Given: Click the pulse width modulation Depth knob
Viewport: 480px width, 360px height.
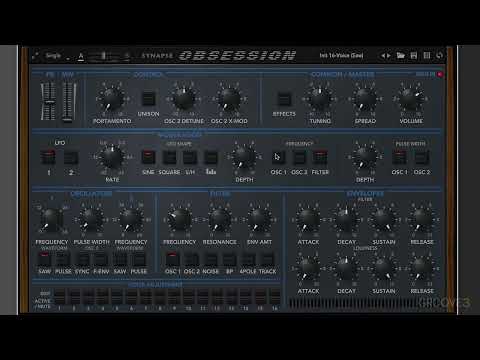Looking at the screenshot, I should click(365, 157).
